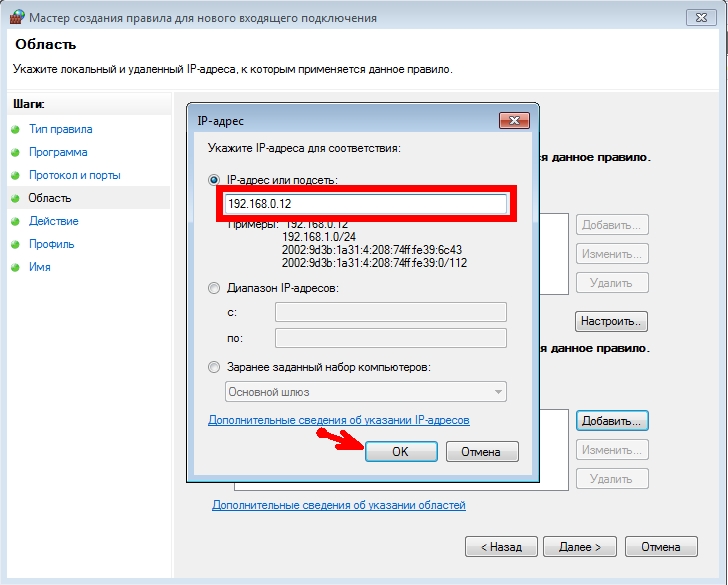Open 'Дополнительные сведения об указании областей' link

[338, 505]
